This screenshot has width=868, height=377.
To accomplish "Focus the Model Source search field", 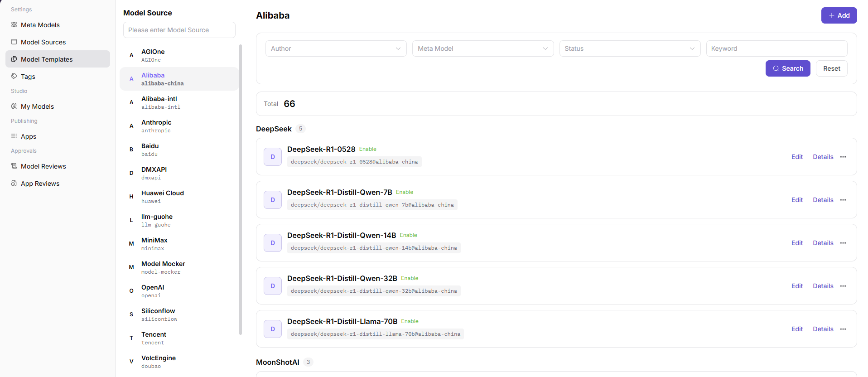I will click(179, 30).
